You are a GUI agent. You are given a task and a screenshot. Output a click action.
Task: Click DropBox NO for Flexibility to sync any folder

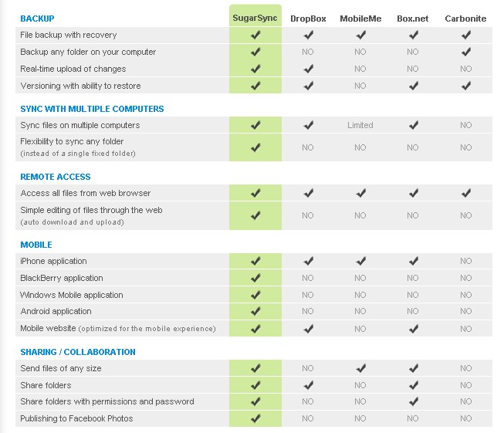(x=308, y=147)
